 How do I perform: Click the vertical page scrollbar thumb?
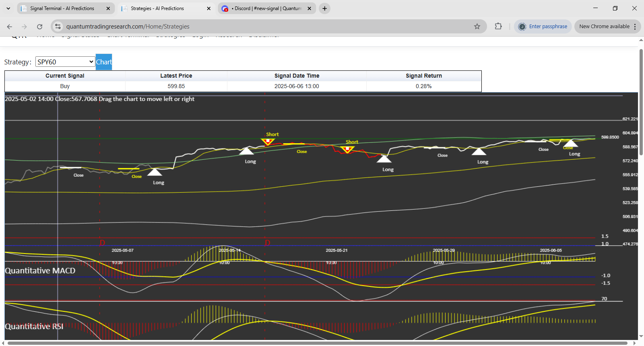click(641, 102)
